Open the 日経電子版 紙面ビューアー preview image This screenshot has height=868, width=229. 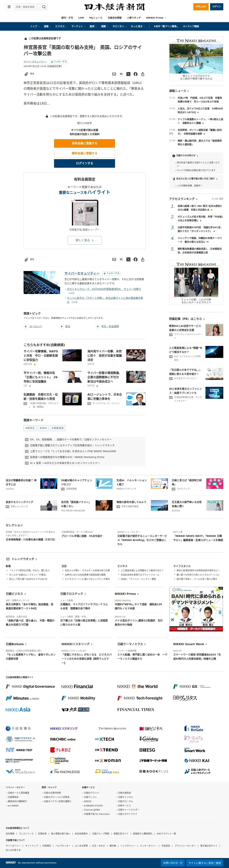[x=85, y=213]
